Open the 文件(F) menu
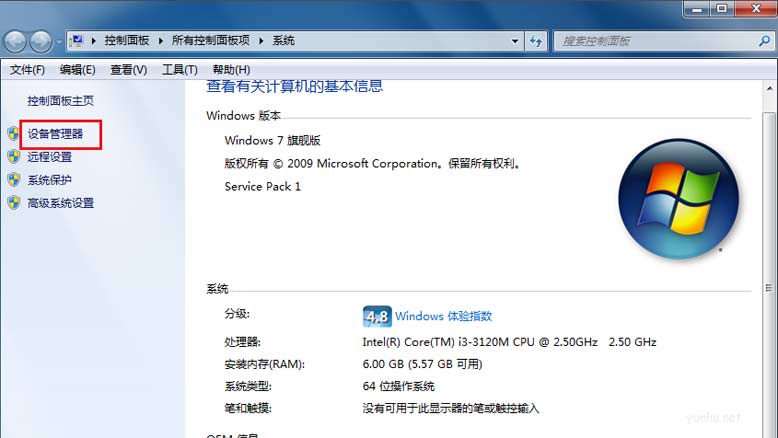778x438 pixels. click(x=27, y=70)
